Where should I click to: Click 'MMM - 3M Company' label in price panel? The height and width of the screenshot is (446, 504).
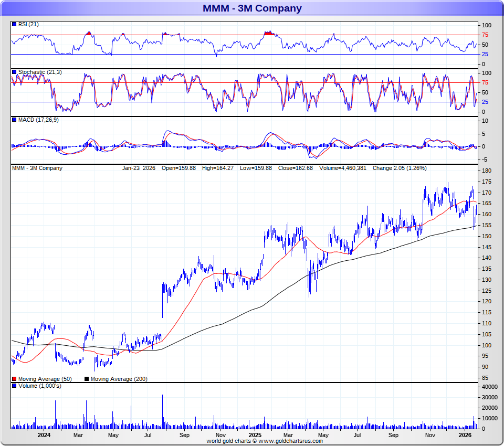(x=37, y=168)
